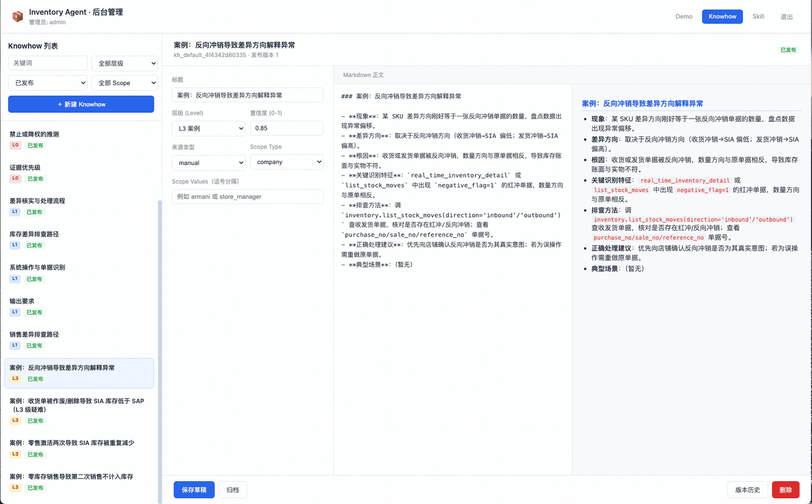
Task: Open the 来源类型 dropdown showing manual
Action: click(x=209, y=162)
